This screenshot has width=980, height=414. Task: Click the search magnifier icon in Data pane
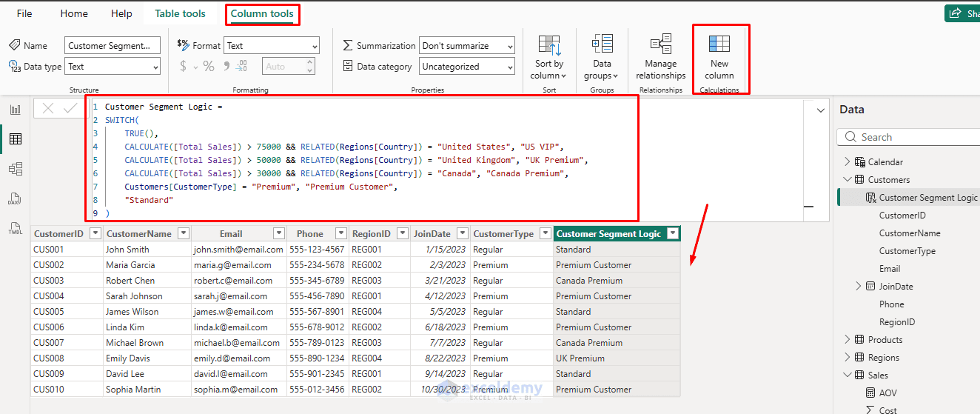pos(850,137)
